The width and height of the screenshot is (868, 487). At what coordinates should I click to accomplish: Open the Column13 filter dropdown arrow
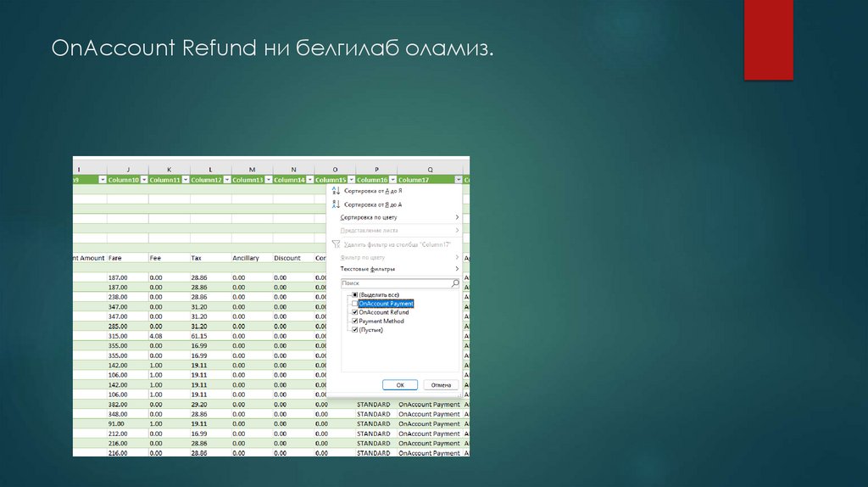point(269,180)
